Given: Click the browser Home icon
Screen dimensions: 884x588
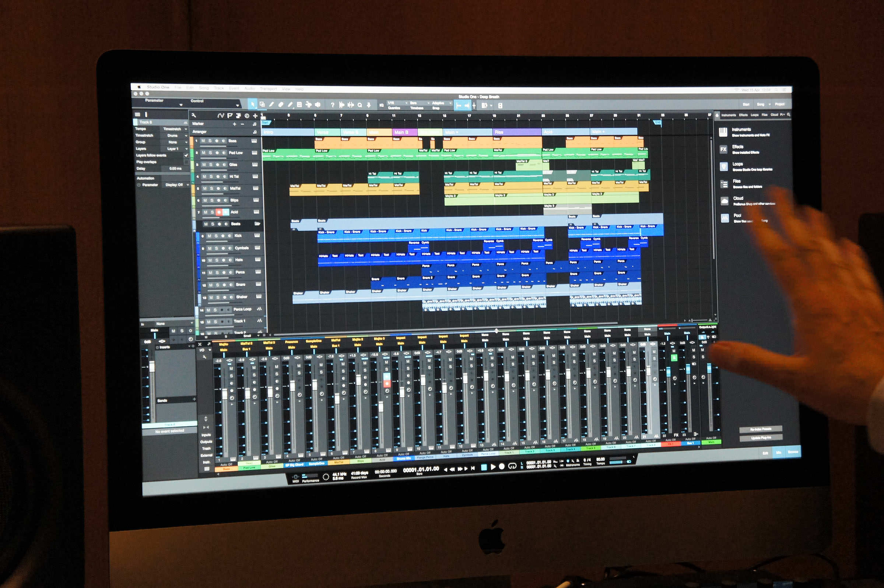Looking at the screenshot, I should pos(718,115).
